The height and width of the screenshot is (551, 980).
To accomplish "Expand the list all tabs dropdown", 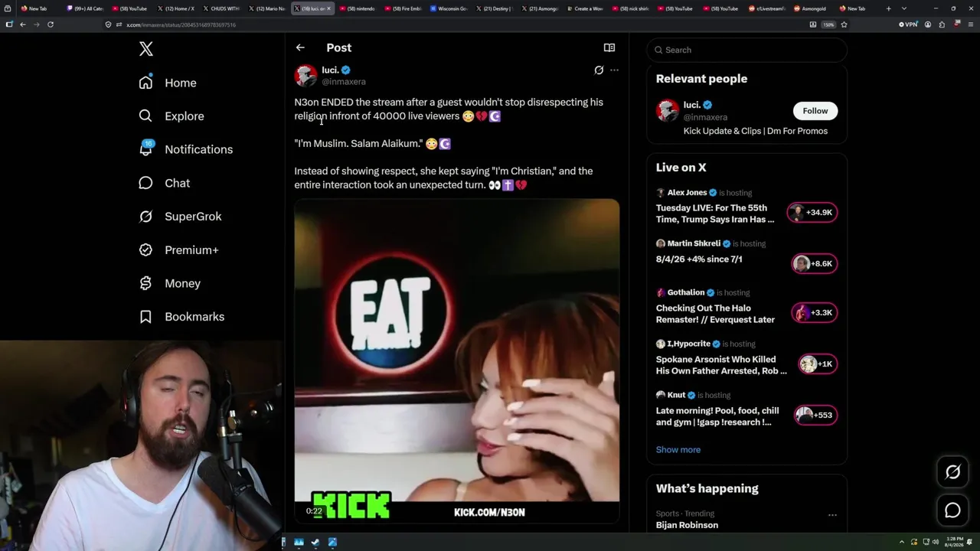I will click(904, 8).
